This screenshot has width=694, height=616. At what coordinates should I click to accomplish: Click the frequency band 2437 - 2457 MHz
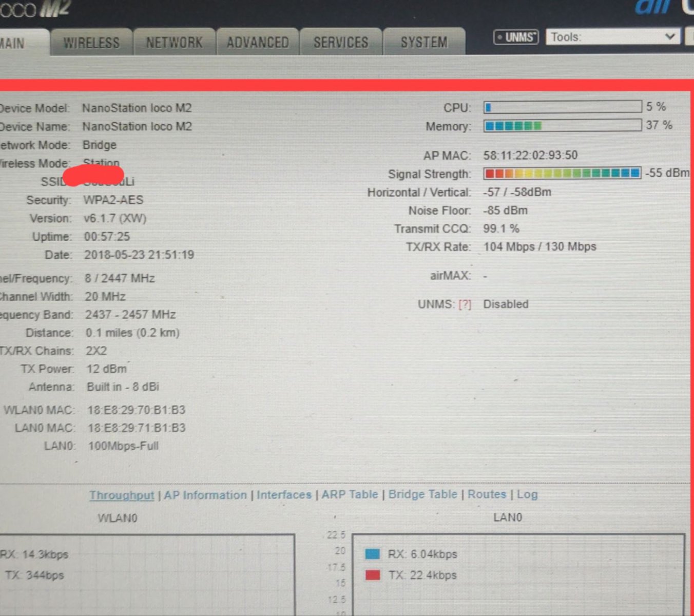(130, 314)
